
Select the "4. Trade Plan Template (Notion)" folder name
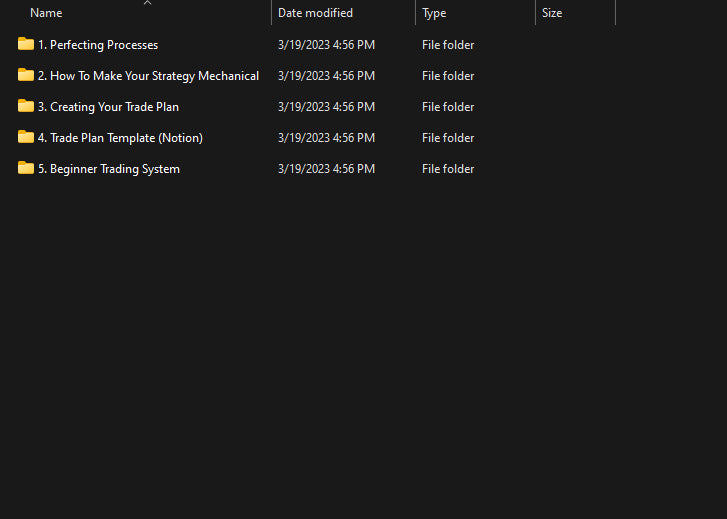(120, 138)
